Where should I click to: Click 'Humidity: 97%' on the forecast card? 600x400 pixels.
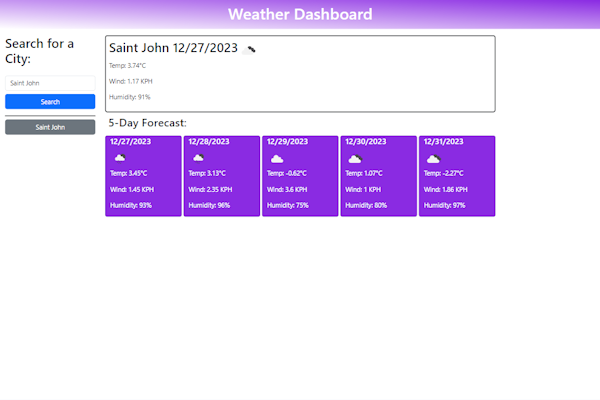click(445, 206)
